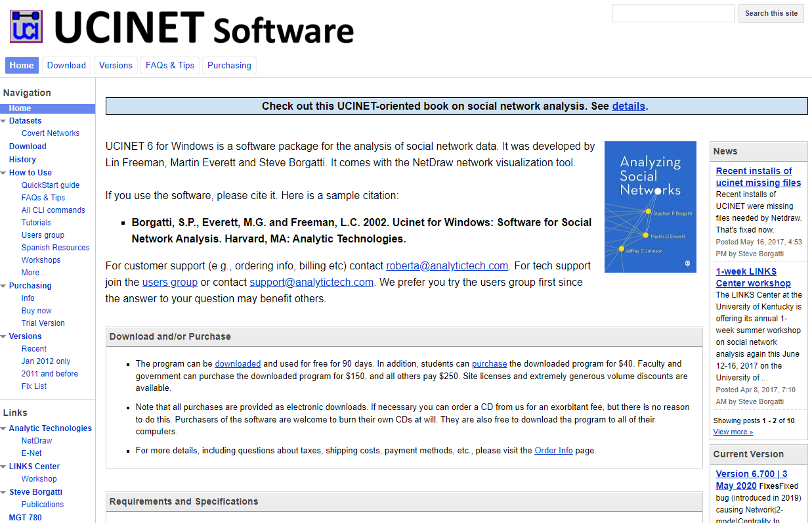
Task: Open the Trial Version sidebar link
Action: pos(43,323)
